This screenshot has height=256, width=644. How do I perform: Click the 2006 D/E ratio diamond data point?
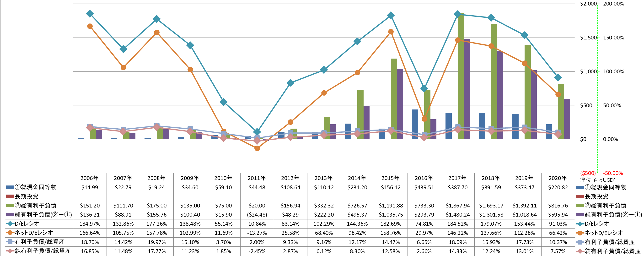[x=90, y=14]
